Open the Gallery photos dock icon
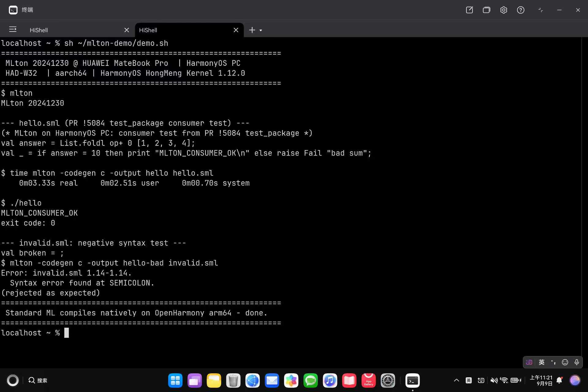This screenshot has height=392, width=588. pos(291,381)
